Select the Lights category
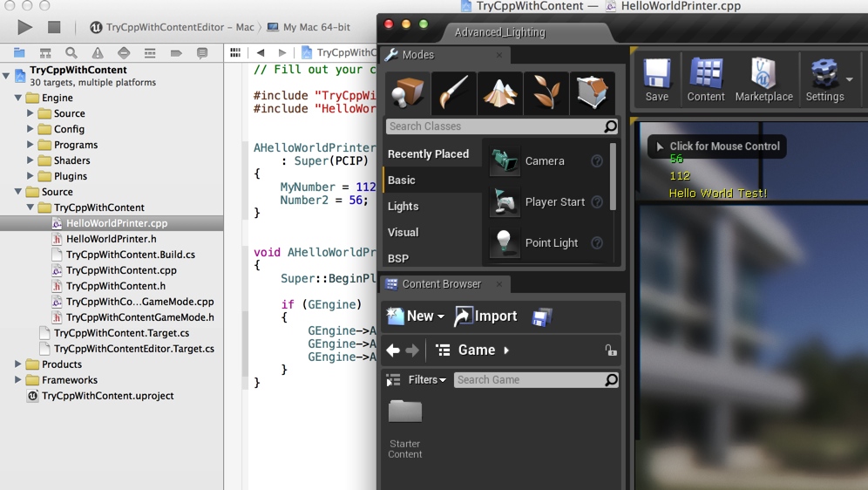 (x=431, y=206)
